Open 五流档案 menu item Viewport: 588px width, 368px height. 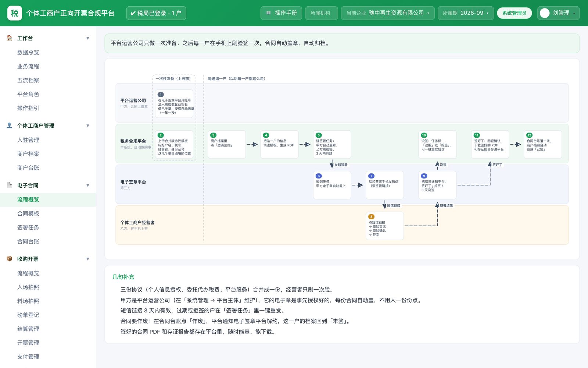[x=48, y=80]
